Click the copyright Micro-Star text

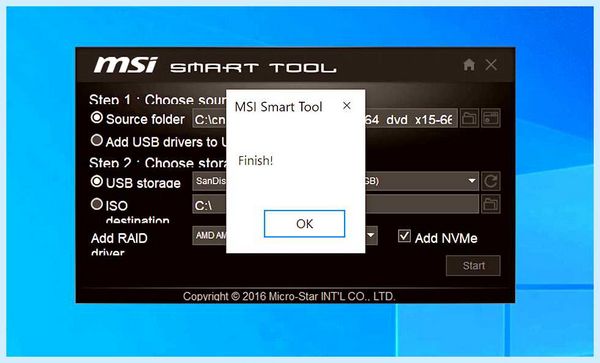[289, 296]
